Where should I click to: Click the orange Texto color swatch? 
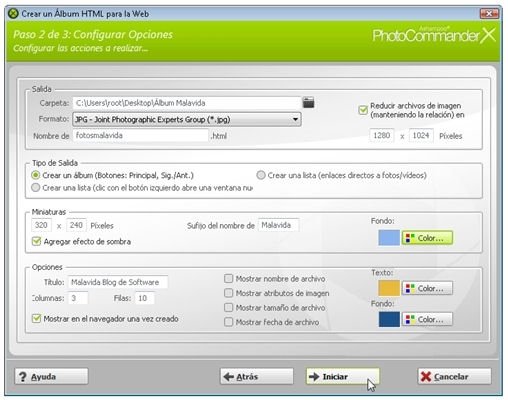[389, 288]
